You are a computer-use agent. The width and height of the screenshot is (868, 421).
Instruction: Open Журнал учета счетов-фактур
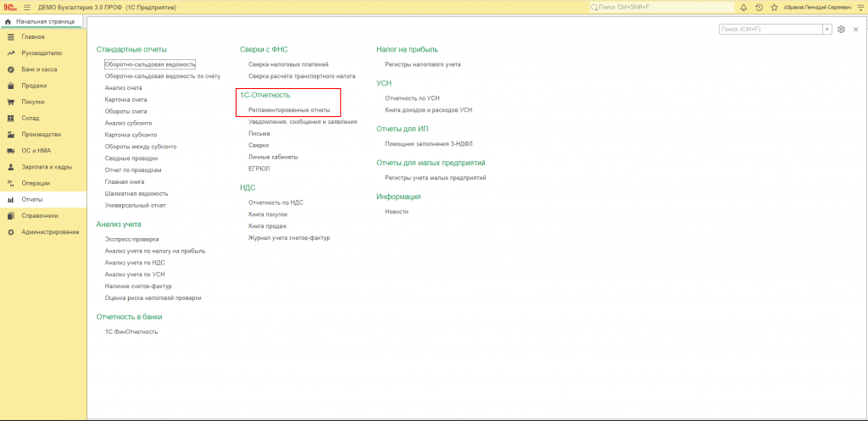289,238
